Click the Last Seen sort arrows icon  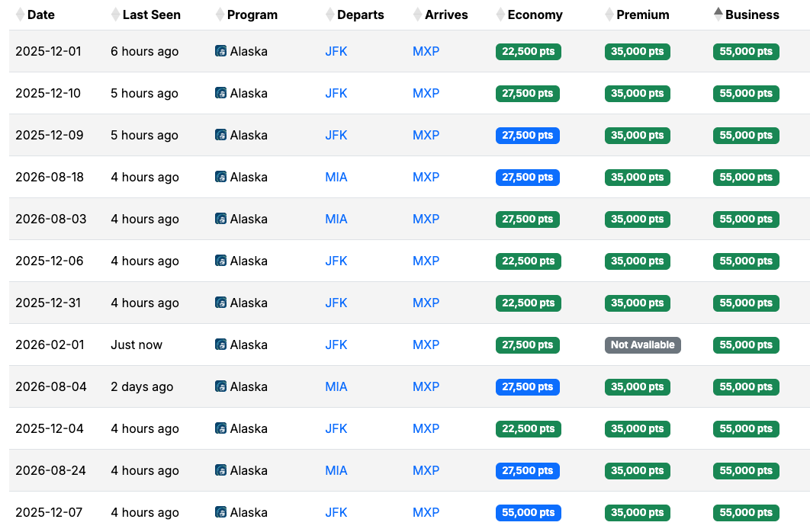point(115,14)
